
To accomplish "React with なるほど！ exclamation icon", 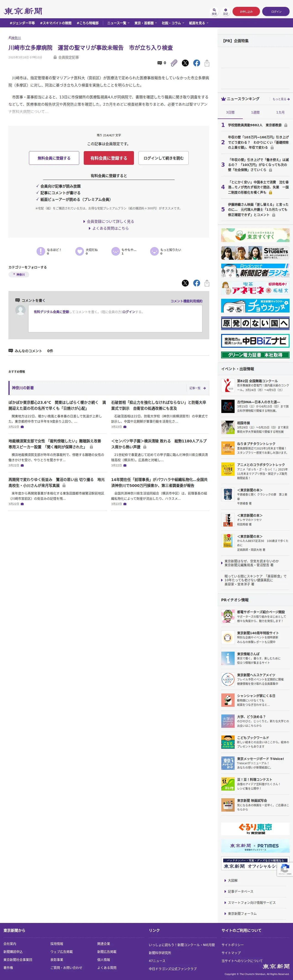I will pyautogui.click(x=41, y=251).
